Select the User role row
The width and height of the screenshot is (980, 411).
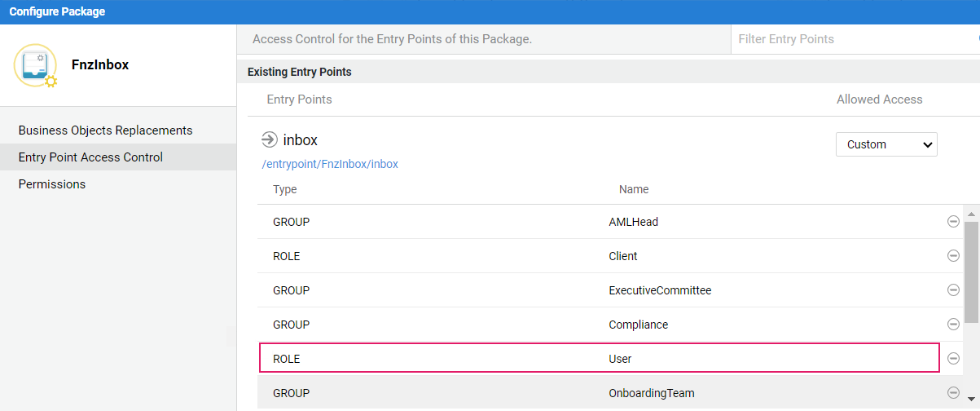click(599, 359)
